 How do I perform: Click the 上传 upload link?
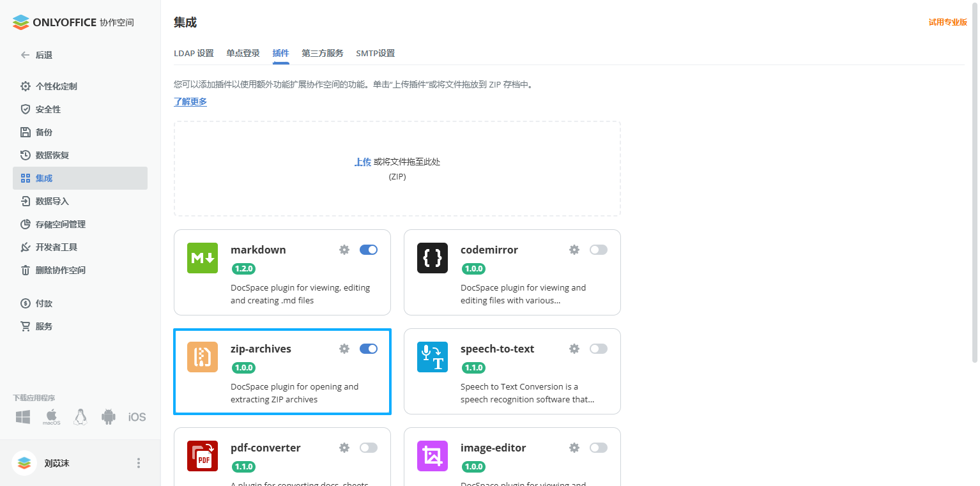pos(363,162)
